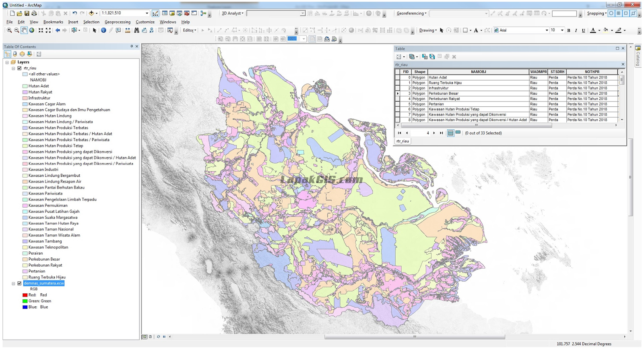Screen dimensions: 644x361
Task: Zoom to the Full Extent globe
Action: tap(31, 30)
